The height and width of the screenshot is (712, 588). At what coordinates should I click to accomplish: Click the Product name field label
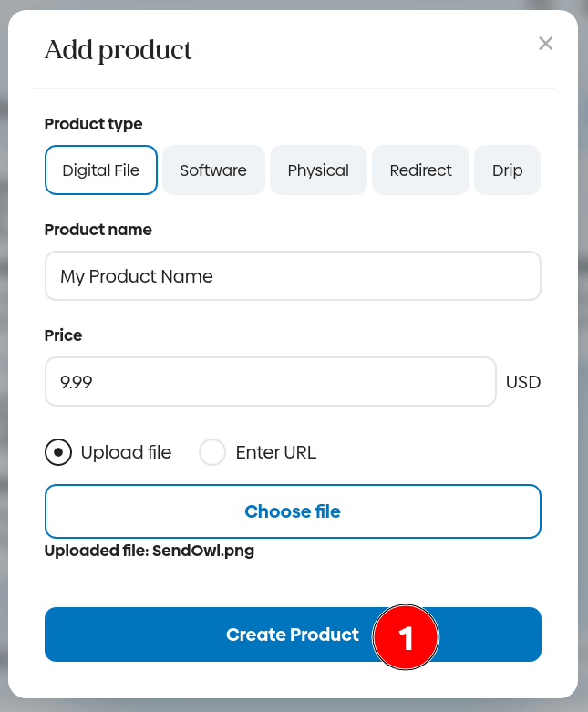(x=98, y=230)
